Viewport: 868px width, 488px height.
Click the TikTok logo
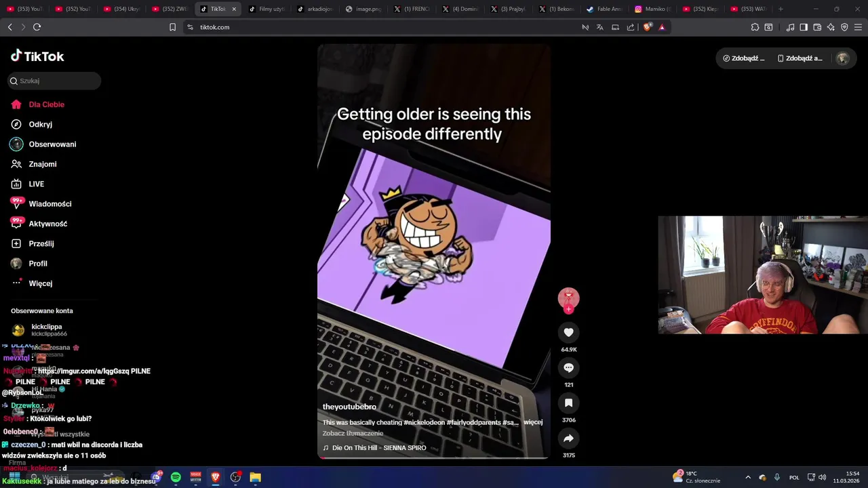pyautogui.click(x=37, y=56)
